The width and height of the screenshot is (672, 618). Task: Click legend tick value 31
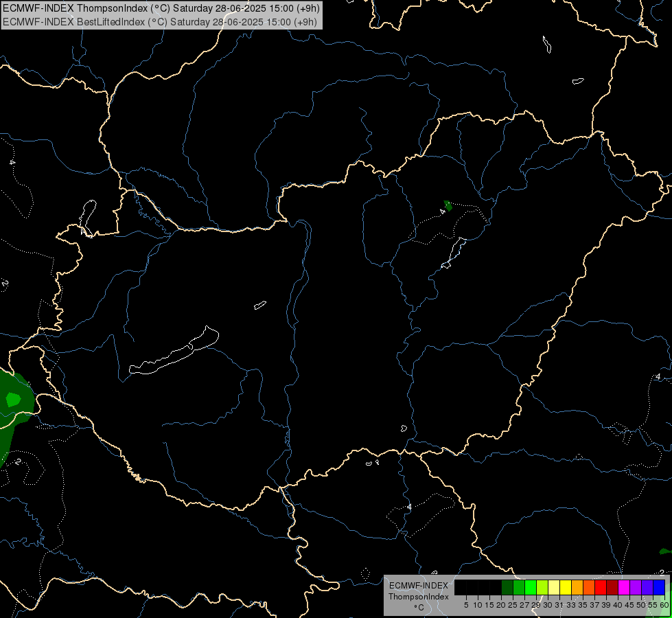tap(559, 605)
